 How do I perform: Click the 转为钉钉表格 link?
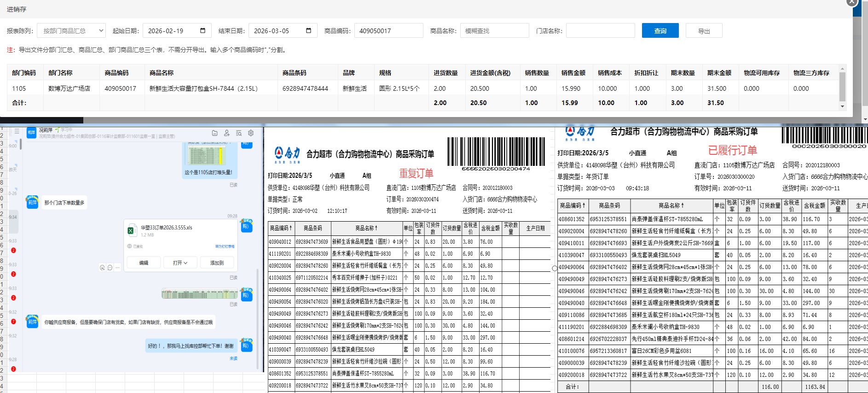pos(225,246)
